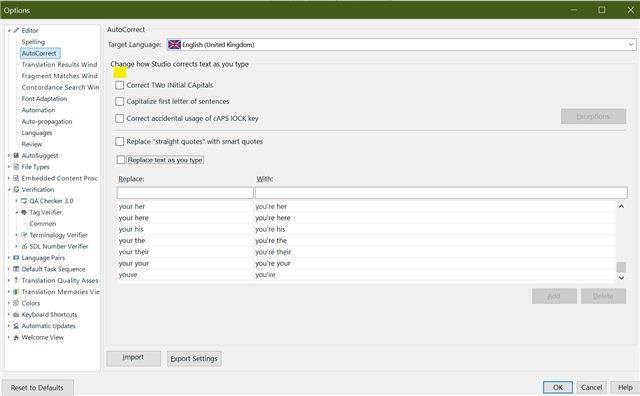Image resolution: width=640 pixels, height=396 pixels.
Task: Open Fragment Matches Window settings
Action: coord(60,76)
